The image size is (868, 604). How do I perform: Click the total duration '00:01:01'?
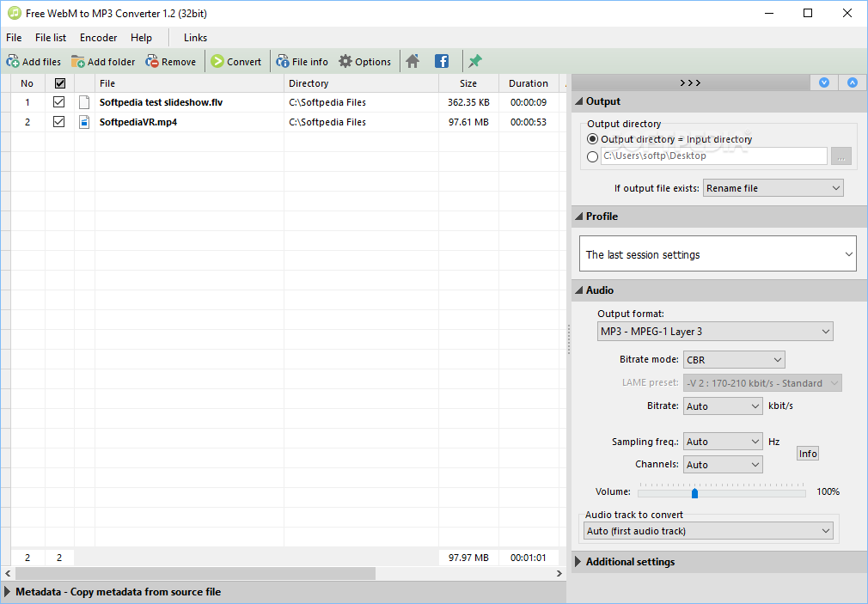click(529, 558)
